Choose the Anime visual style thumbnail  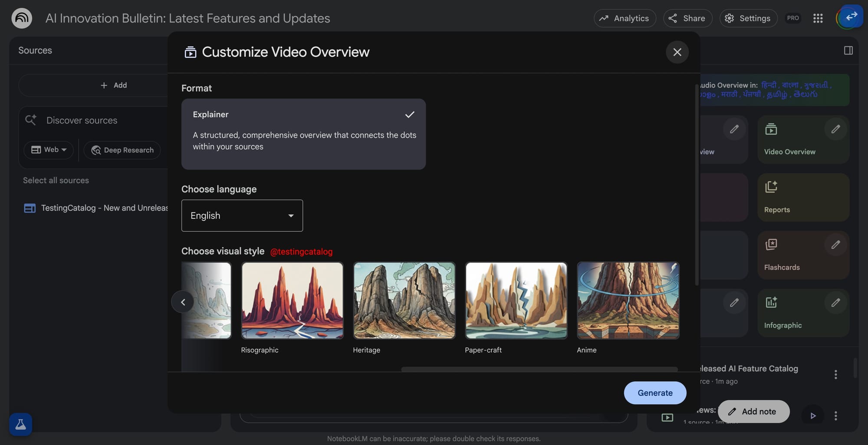pos(628,300)
